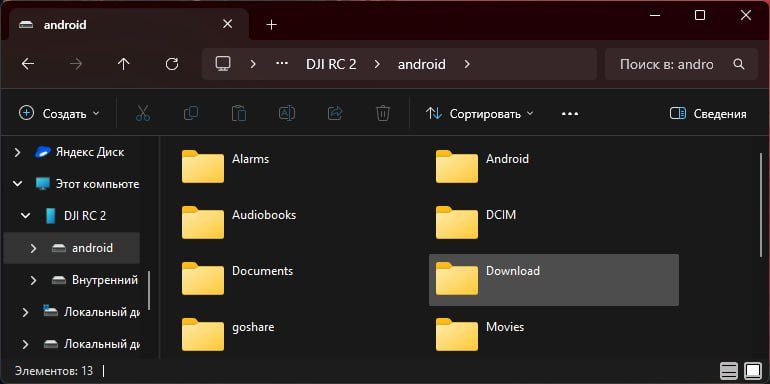The height and width of the screenshot is (384, 770).
Task: Expand the Яндекс Диск tree node
Action: (18, 152)
